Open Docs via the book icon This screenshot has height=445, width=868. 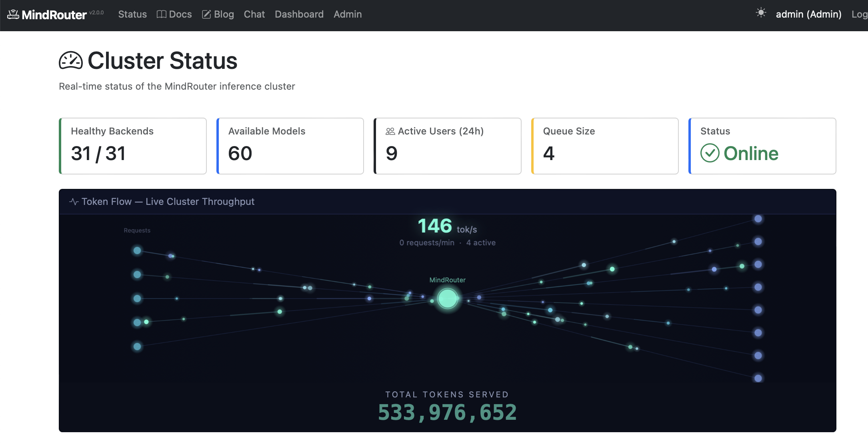(161, 14)
